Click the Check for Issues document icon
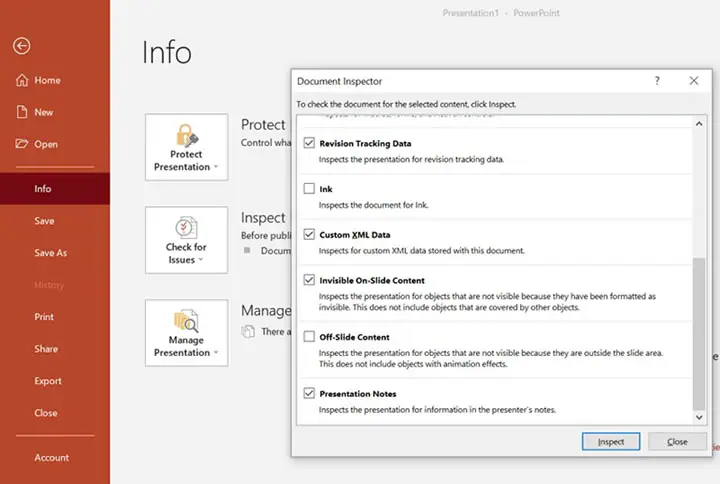Viewport: 720px width, 484px height. click(x=186, y=227)
